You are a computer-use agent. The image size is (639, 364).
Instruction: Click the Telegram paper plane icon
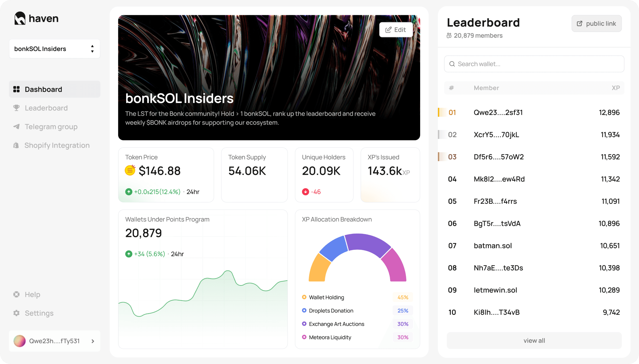point(17,127)
